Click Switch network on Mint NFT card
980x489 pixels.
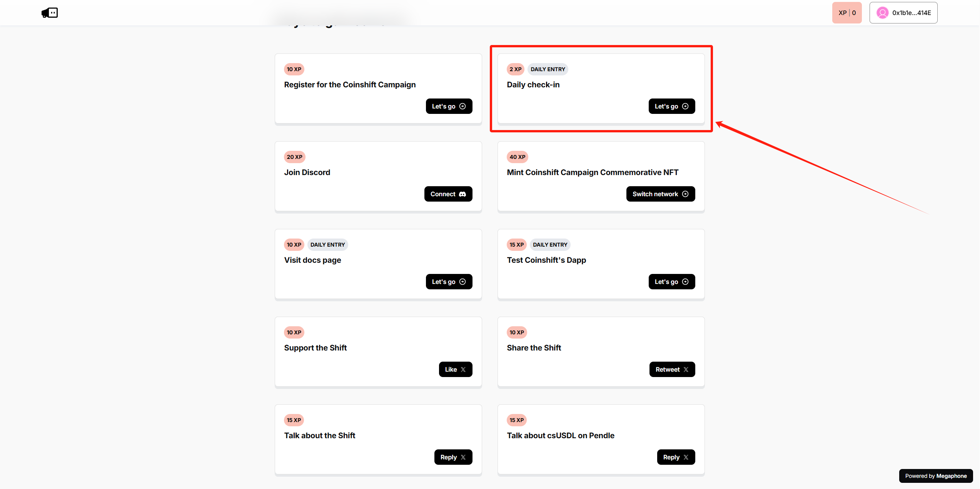[x=661, y=194]
